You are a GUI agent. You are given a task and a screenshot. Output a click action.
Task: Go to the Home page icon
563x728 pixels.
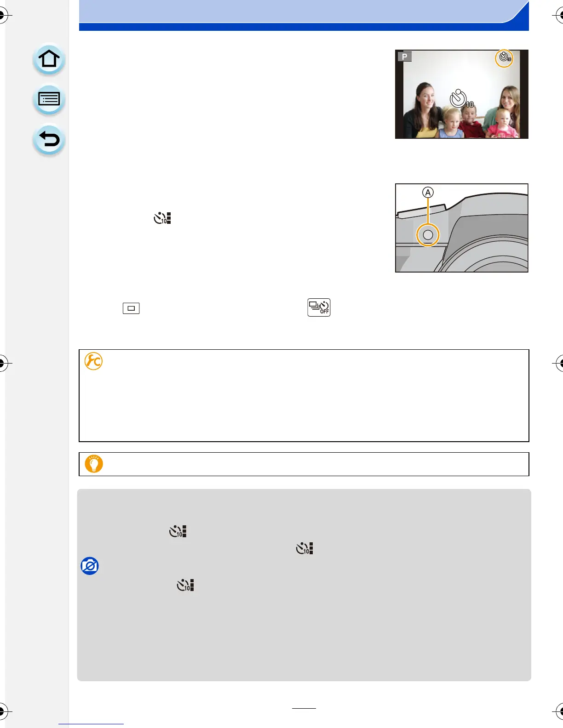(49, 59)
